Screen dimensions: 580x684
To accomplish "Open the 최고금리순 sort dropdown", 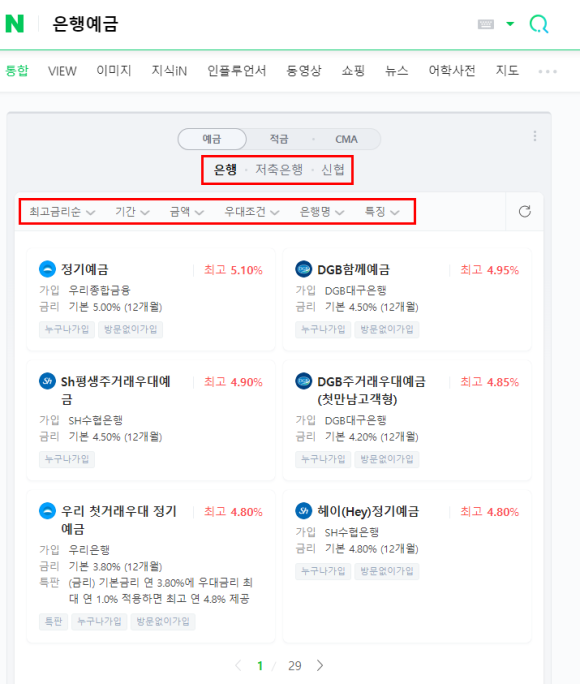I will [62, 212].
